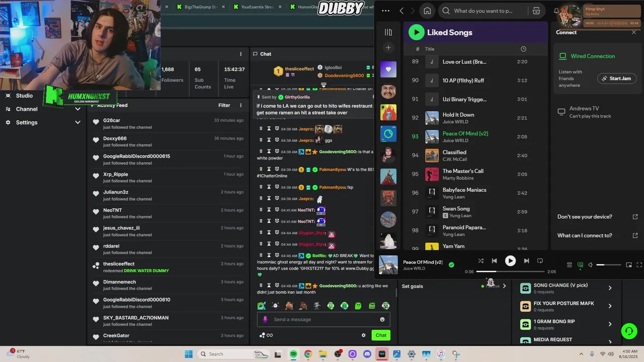The width and height of the screenshot is (644, 362).
Task: Select The Master's Call by Marty Robbins
Action: point(475,174)
